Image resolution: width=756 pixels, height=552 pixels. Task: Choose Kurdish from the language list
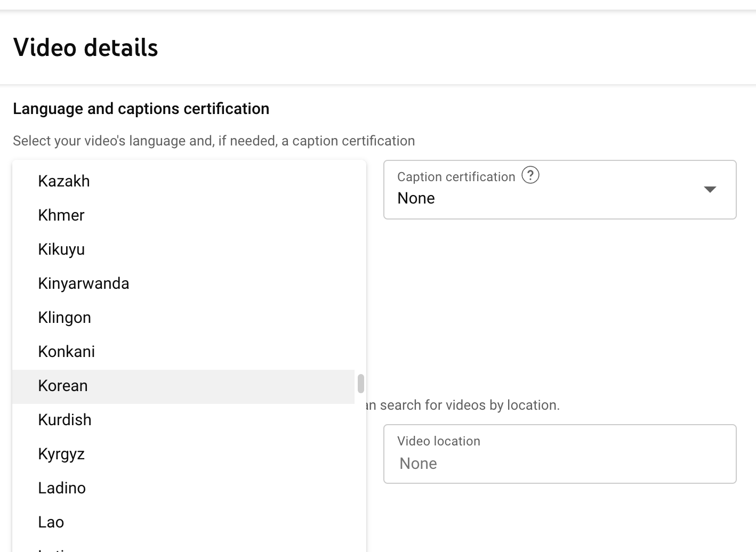[65, 420]
